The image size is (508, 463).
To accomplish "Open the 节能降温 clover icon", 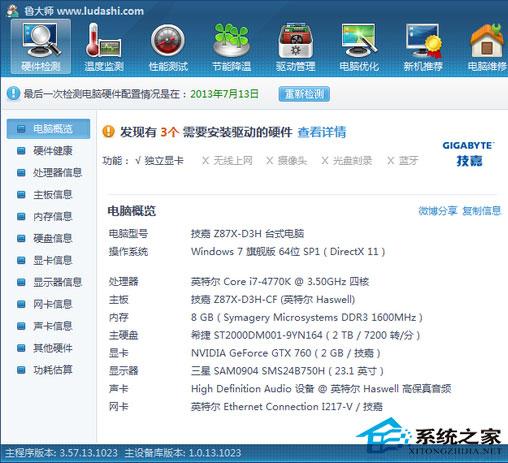I will [x=232, y=46].
